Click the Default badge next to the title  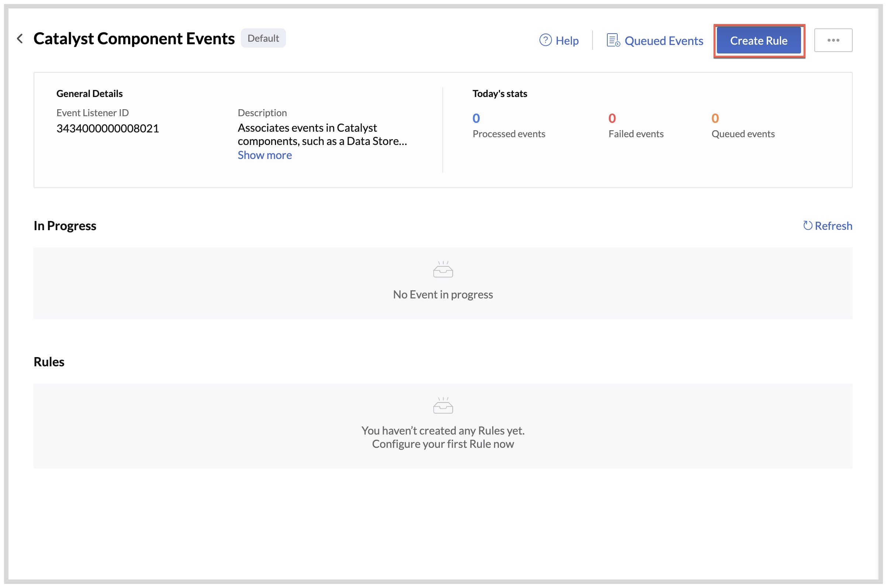coord(263,38)
